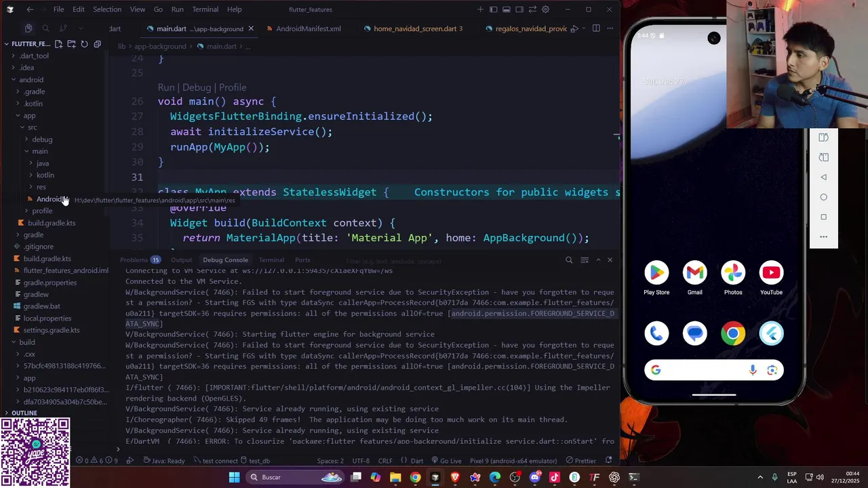Expand the OUTLINE section
Screen dimensions: 868x488
pos(24,413)
